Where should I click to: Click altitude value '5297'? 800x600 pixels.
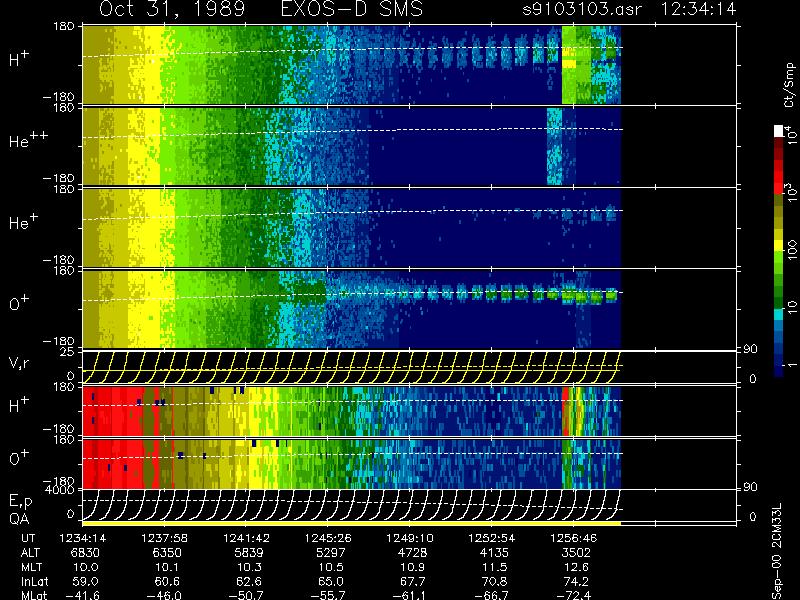pyautogui.click(x=331, y=553)
